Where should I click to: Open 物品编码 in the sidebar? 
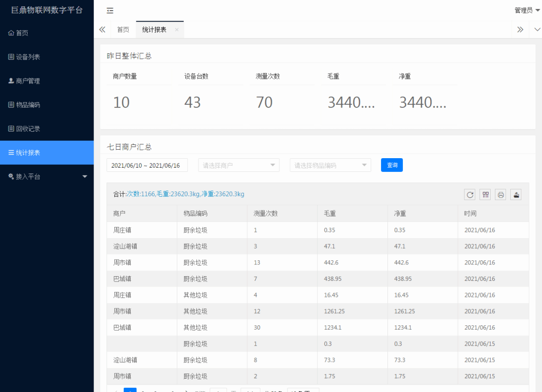(47, 105)
